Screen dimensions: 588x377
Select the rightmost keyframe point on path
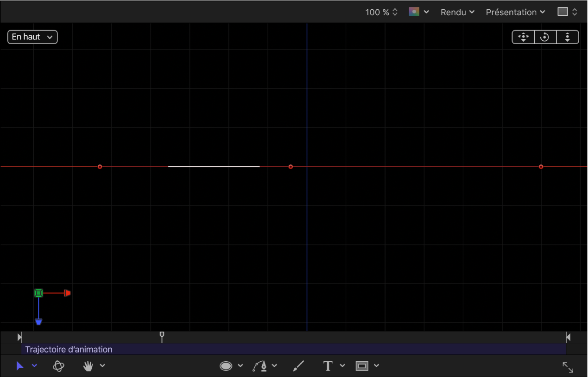click(541, 167)
